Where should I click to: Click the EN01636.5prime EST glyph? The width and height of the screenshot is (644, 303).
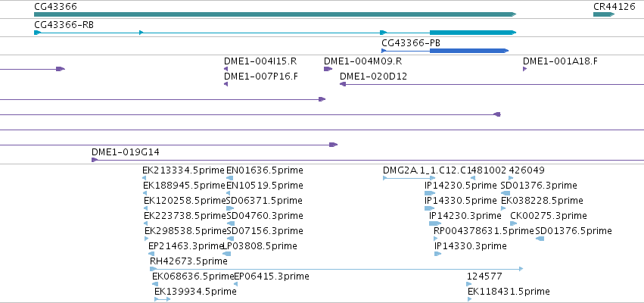tap(230, 178)
